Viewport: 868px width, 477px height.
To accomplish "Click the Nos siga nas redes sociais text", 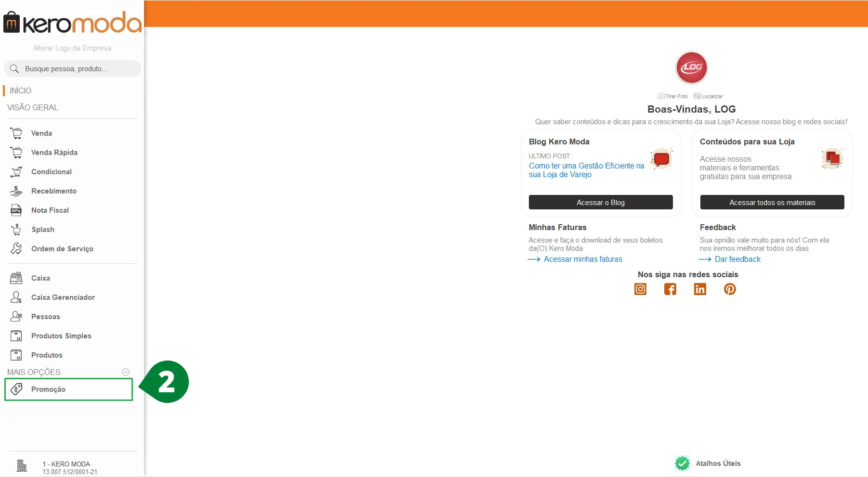I will pyautogui.click(x=688, y=274).
